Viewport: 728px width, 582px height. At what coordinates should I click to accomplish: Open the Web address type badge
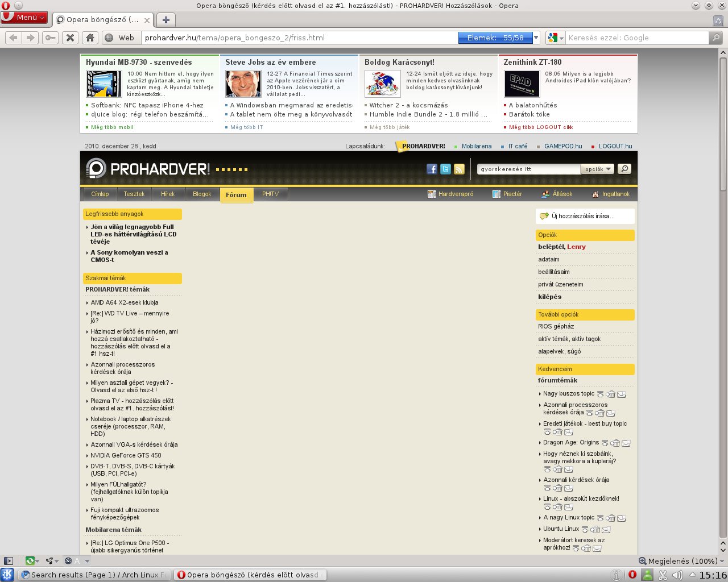coord(121,38)
